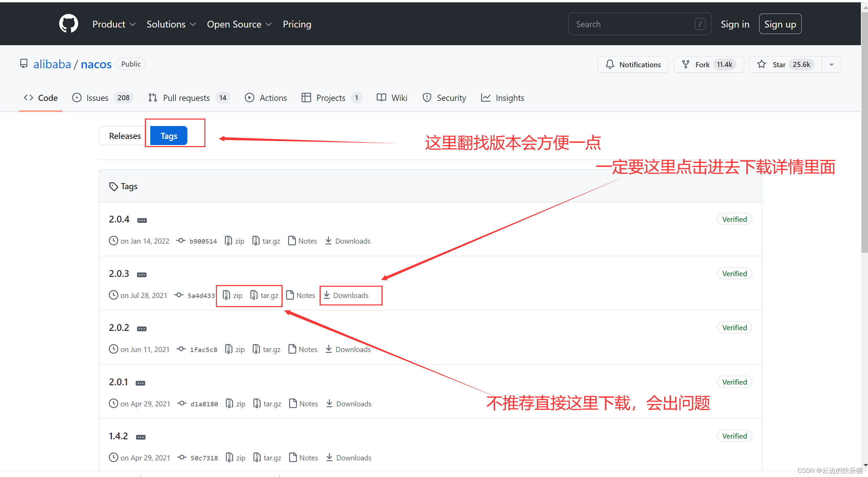Open the Wiki tab
The width and height of the screenshot is (868, 477).
click(392, 98)
